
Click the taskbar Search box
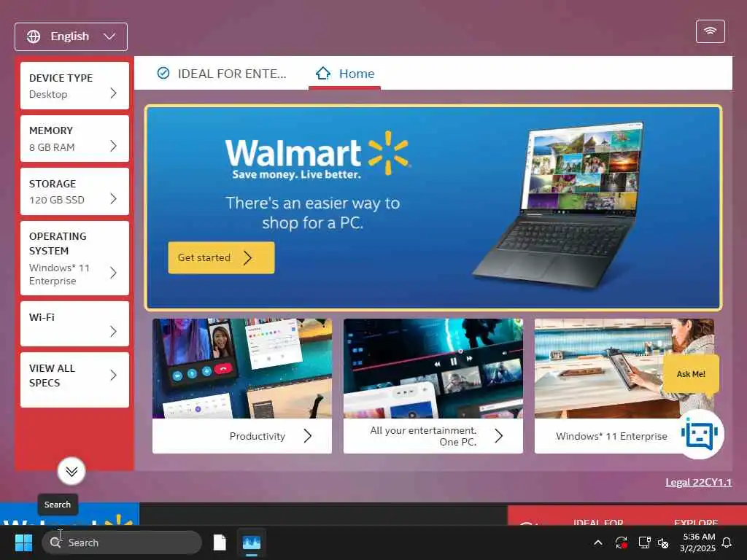tap(122, 542)
